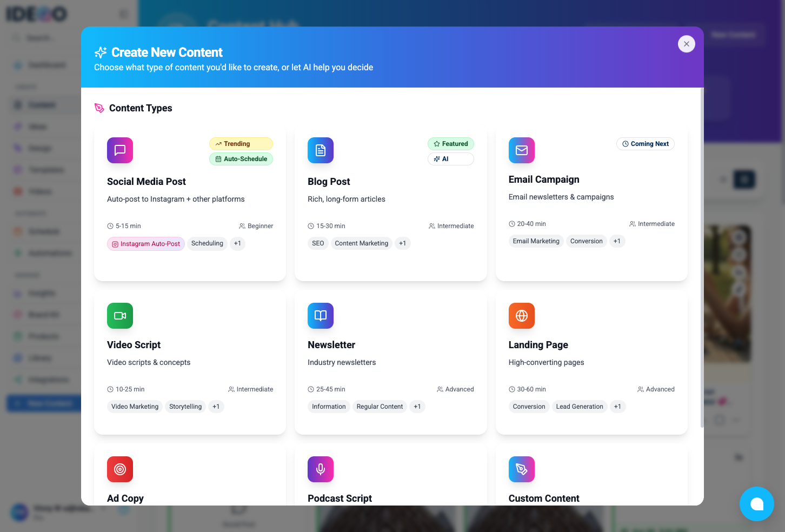Select the Scheduling tag

pos(207,243)
